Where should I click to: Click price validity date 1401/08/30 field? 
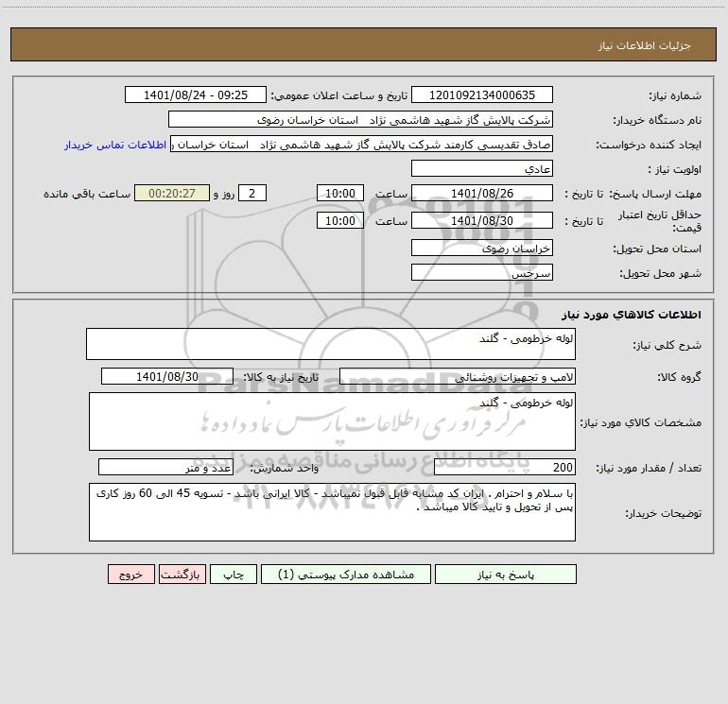point(482,220)
